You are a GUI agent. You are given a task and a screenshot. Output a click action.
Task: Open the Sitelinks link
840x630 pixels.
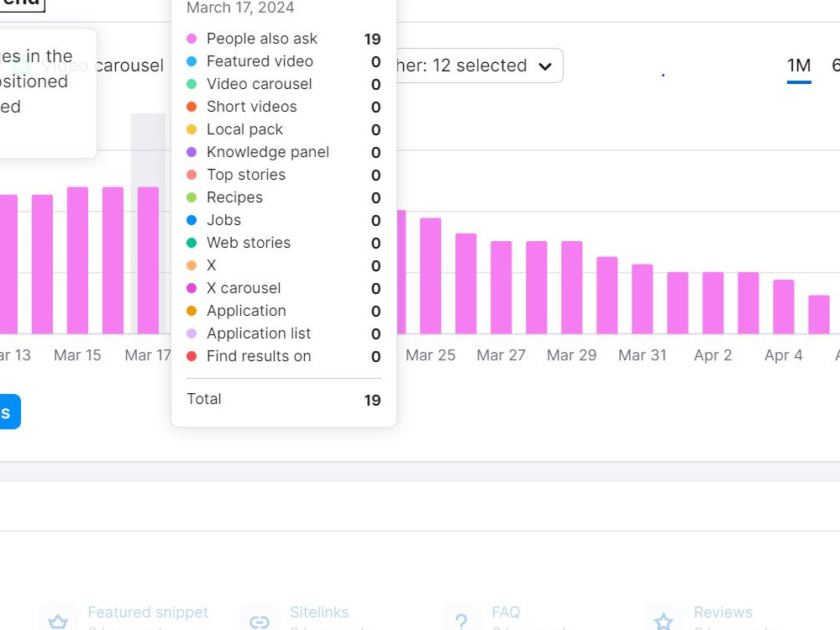[319, 612]
